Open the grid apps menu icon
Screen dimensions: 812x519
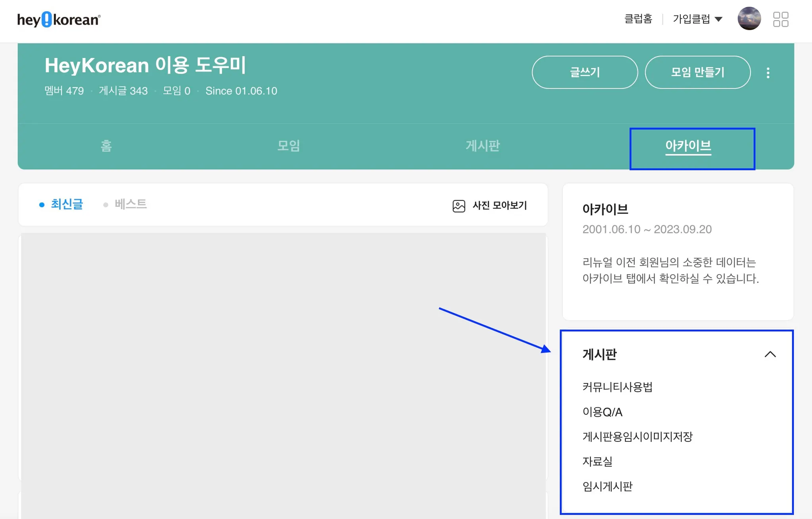click(780, 19)
